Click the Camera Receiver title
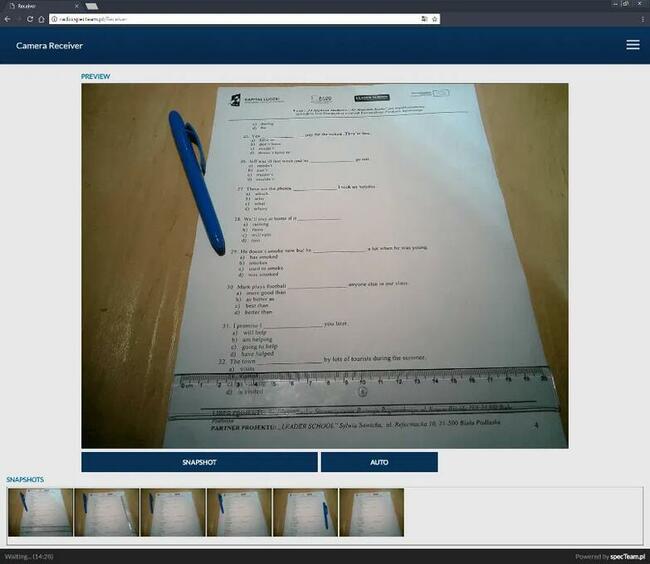The height and width of the screenshot is (564, 650). [49, 46]
